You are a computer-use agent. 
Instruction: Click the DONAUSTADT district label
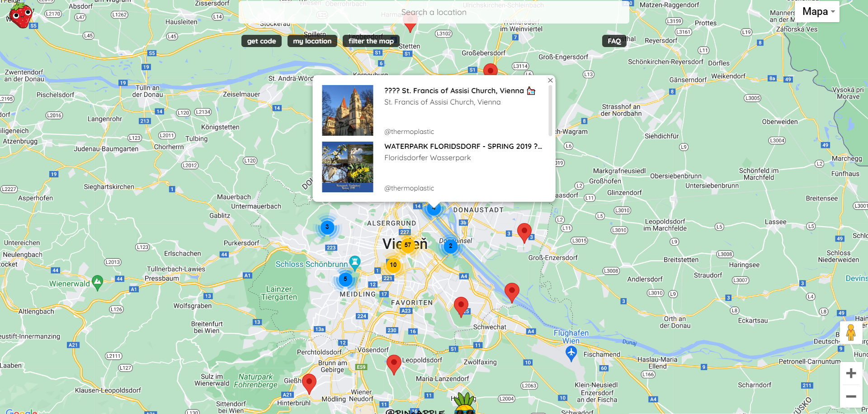478,210
